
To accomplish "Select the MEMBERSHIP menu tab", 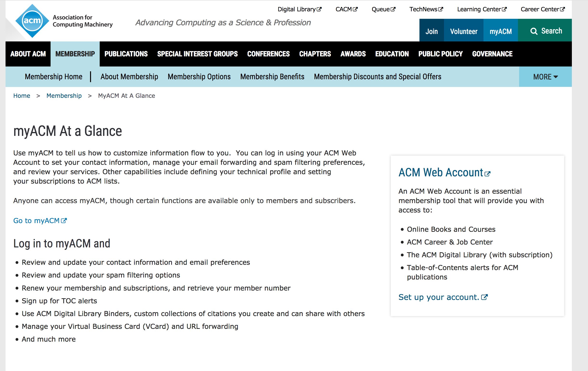I will [x=75, y=54].
